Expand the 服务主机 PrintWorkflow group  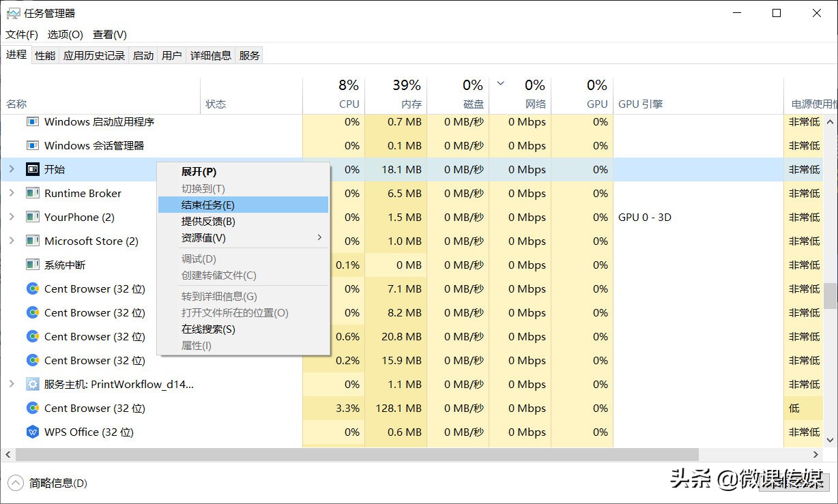[11, 384]
